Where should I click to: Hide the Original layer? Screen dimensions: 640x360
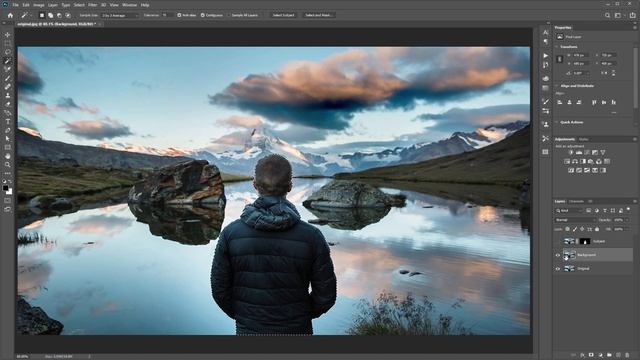(x=558, y=269)
